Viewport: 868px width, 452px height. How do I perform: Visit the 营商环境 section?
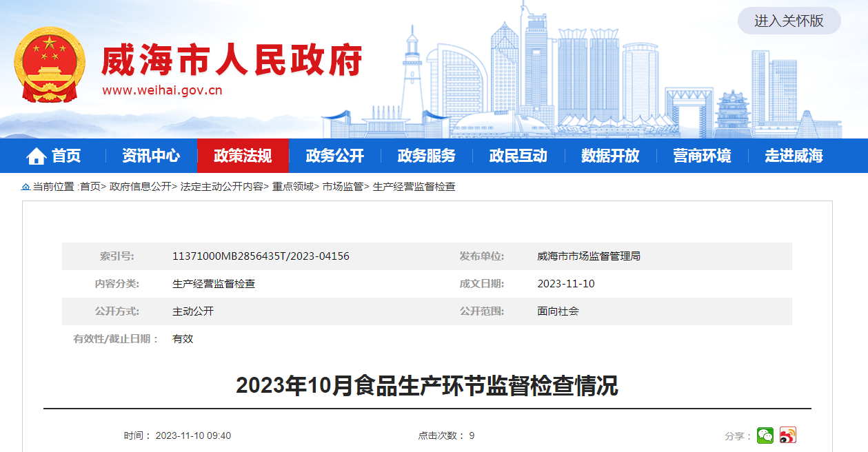click(701, 156)
